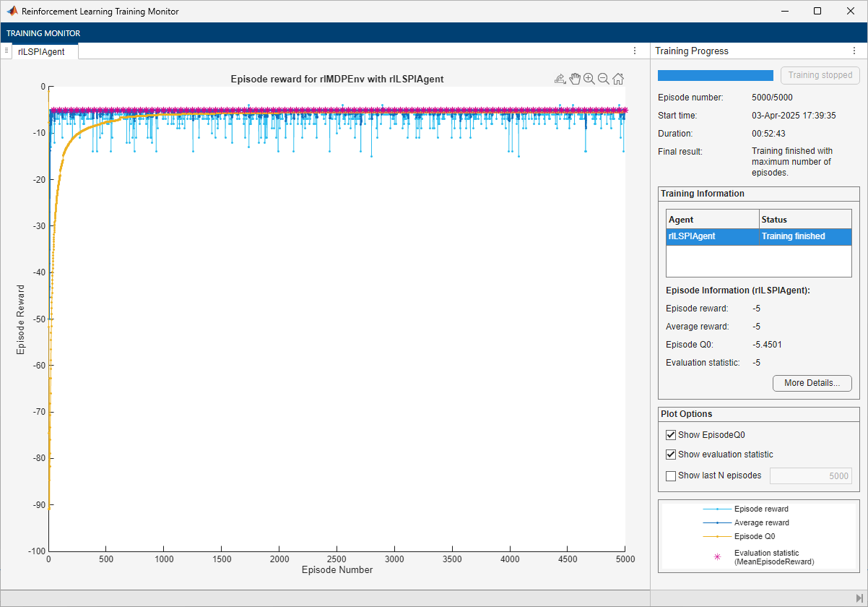Click the blue training progress bar
The width and height of the screenshot is (868, 607).
click(715, 75)
